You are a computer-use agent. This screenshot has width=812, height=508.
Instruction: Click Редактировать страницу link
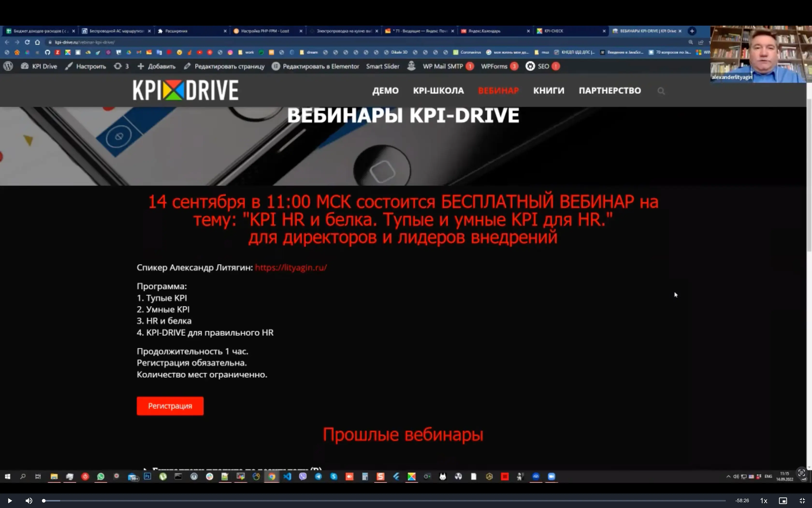click(x=224, y=66)
